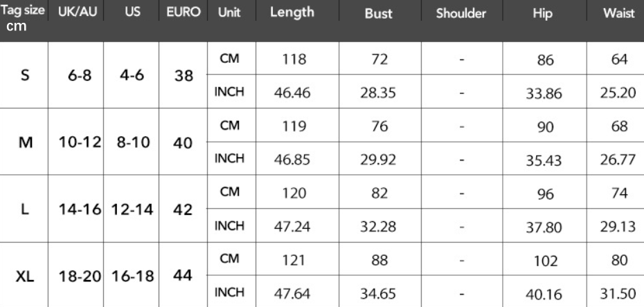Select the Hip column header
The width and height of the screenshot is (644, 307).
click(x=543, y=13)
